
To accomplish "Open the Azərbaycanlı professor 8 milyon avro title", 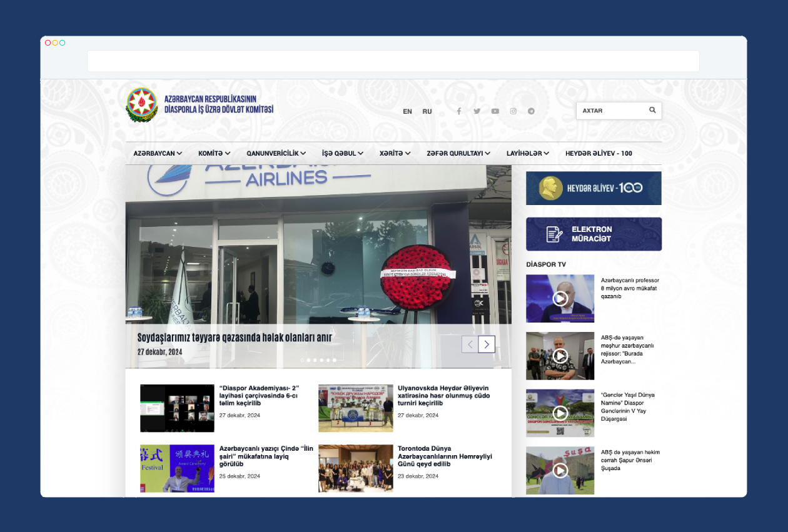I will click(x=630, y=288).
